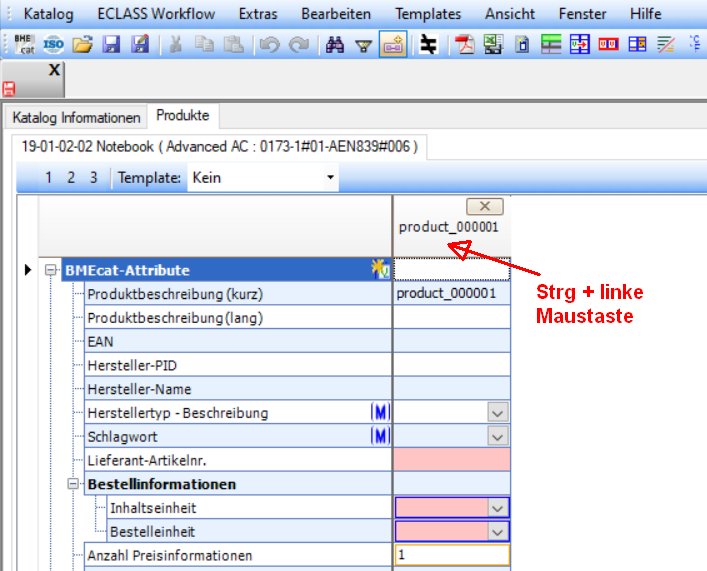Click the Redo arrow icon
This screenshot has width=707, height=571.
point(298,45)
